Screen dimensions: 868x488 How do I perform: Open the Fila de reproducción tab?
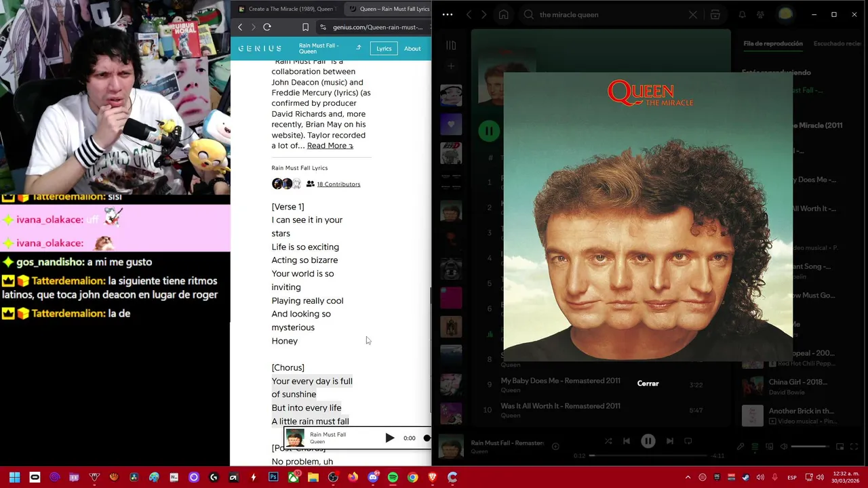pyautogui.click(x=773, y=43)
